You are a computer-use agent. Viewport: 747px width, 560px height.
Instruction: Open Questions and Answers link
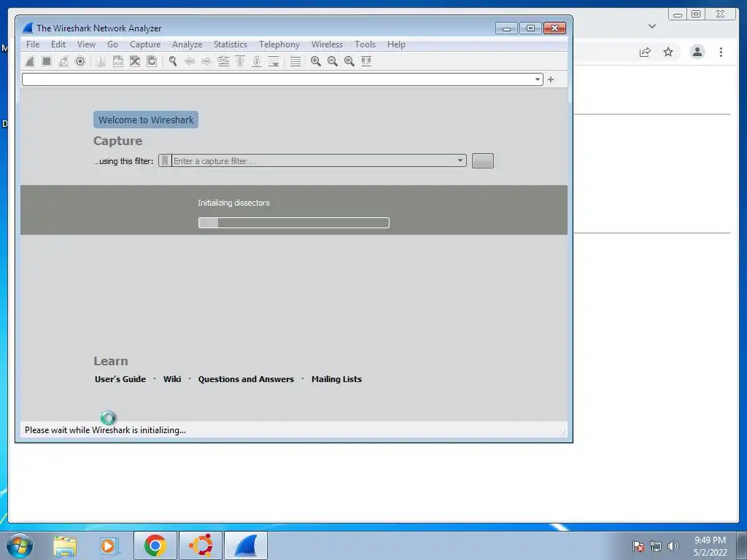[x=246, y=379]
